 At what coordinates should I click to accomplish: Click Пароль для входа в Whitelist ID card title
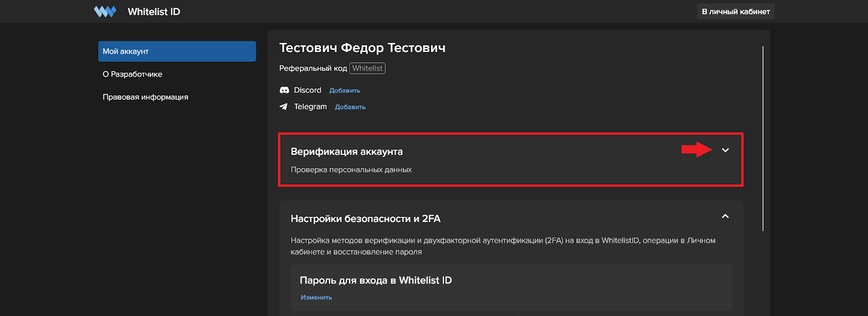click(x=375, y=280)
